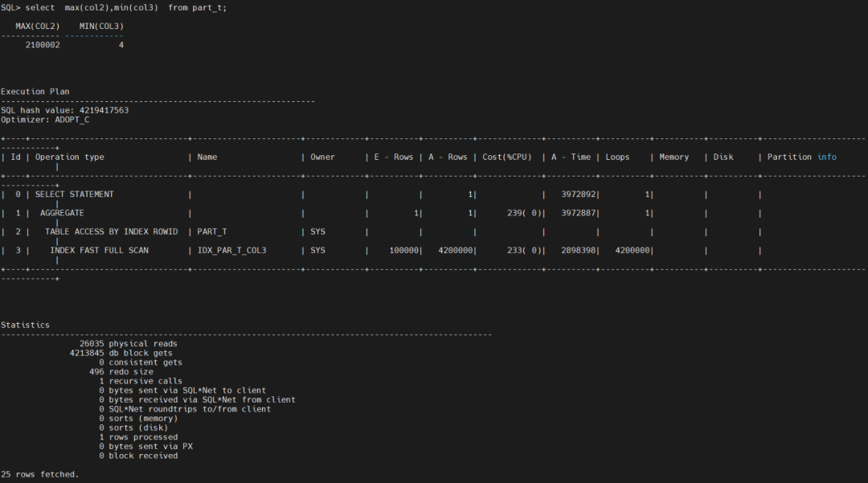Click 'bytes received via SQL*Net from client' line
The height and width of the screenshot is (483, 868).
tap(197, 400)
